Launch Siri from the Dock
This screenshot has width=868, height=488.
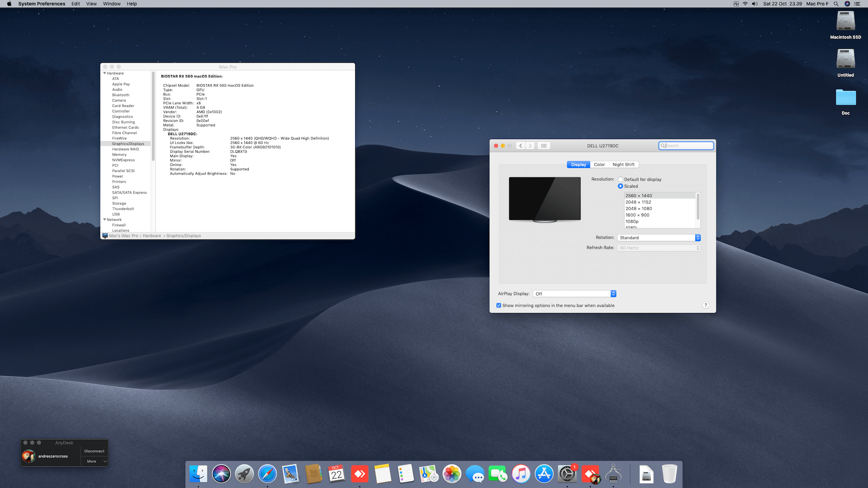[x=222, y=474]
